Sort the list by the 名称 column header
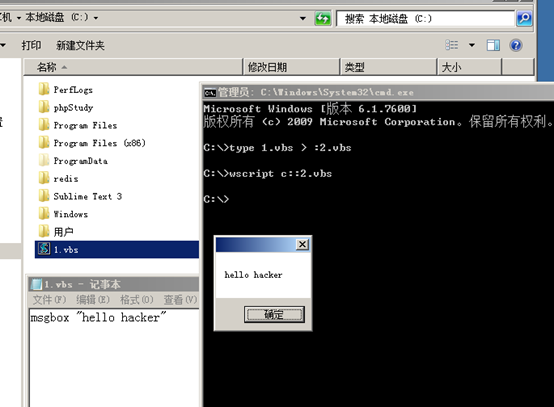This screenshot has height=407, width=554. tap(133, 67)
